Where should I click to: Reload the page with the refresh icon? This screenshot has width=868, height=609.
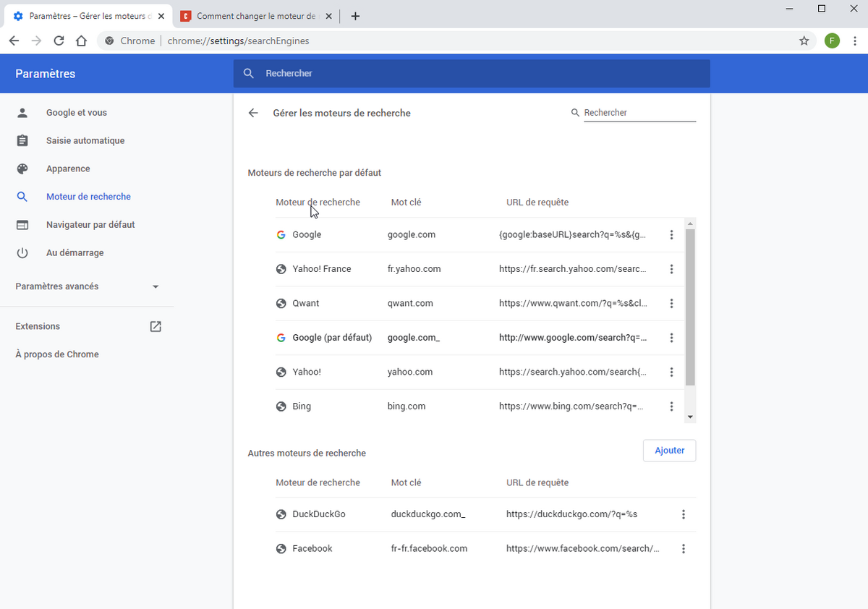click(59, 41)
